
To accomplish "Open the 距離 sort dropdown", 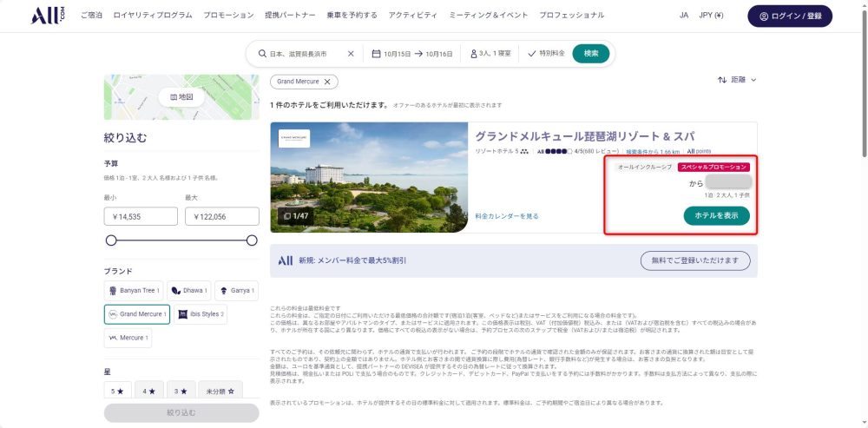I will 737,80.
